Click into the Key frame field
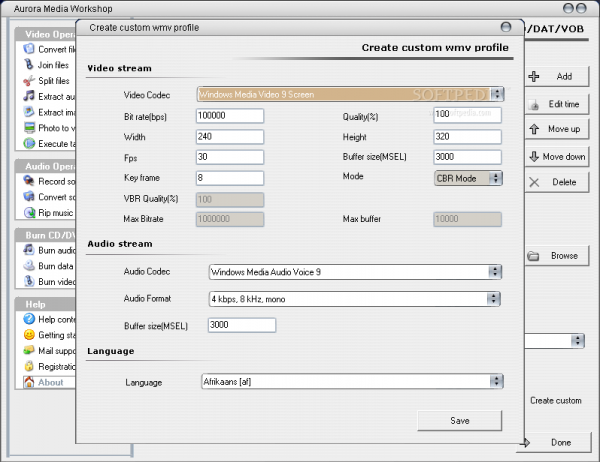The image size is (600, 462). click(x=229, y=178)
